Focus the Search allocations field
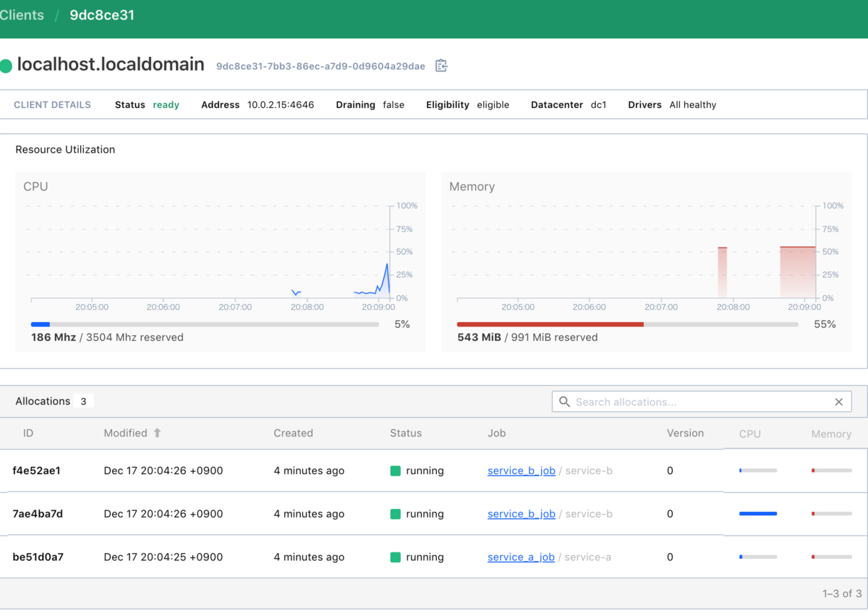 point(702,402)
